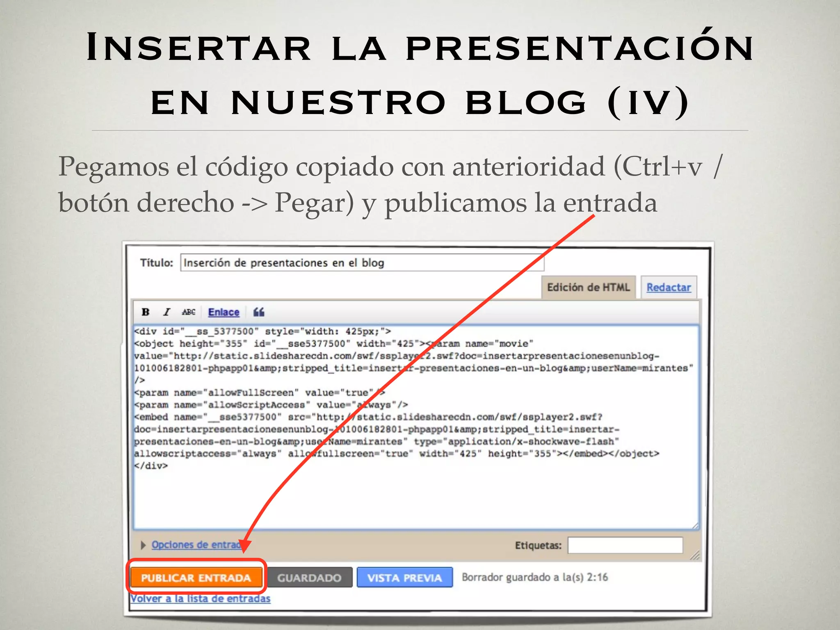Click the '</div>' closing line in the code
Screen dimensions: 840x630
[151, 466]
